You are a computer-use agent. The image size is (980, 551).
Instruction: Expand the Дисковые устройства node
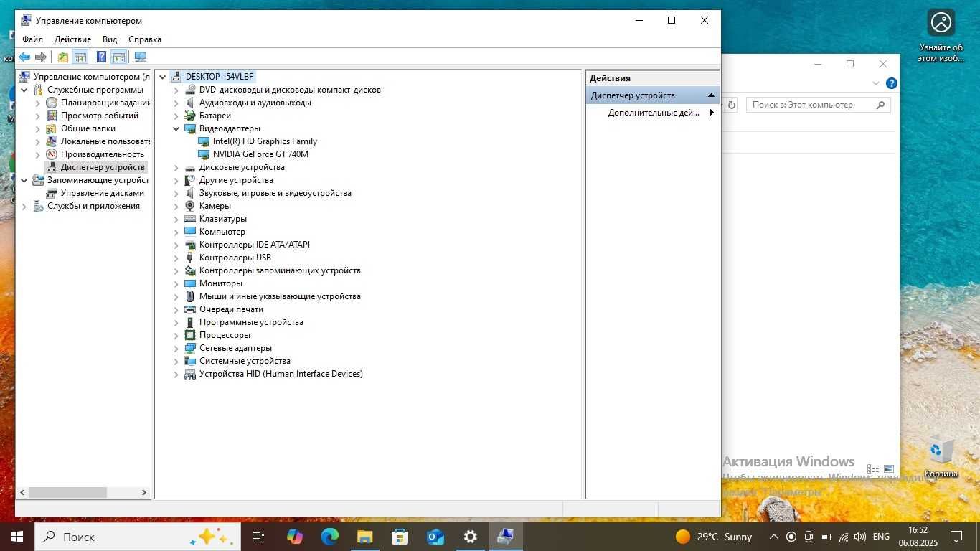[176, 167]
